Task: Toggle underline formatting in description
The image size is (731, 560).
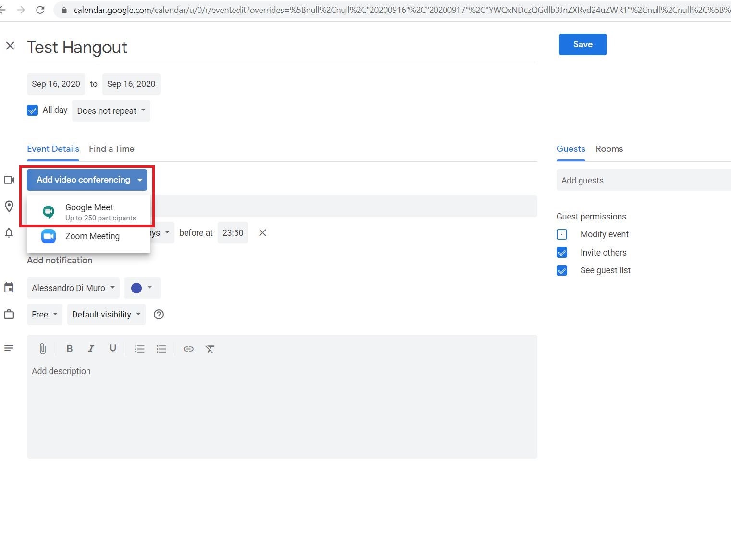Action: coord(112,349)
